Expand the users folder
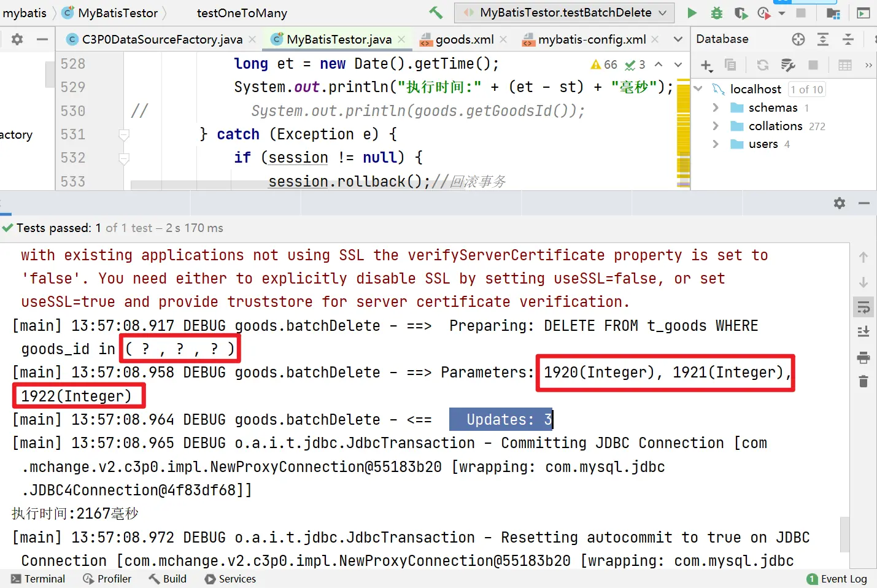The width and height of the screenshot is (877, 588). [716, 144]
